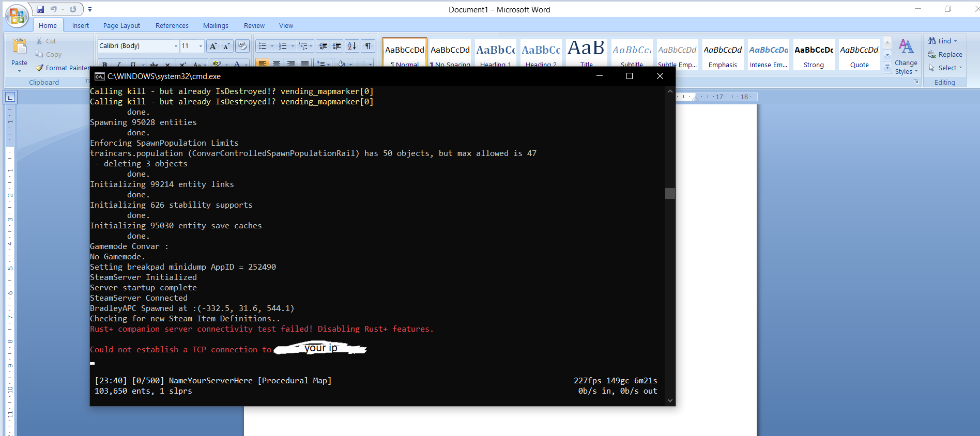
Task: Open the Change Styles menu
Action: [x=906, y=56]
